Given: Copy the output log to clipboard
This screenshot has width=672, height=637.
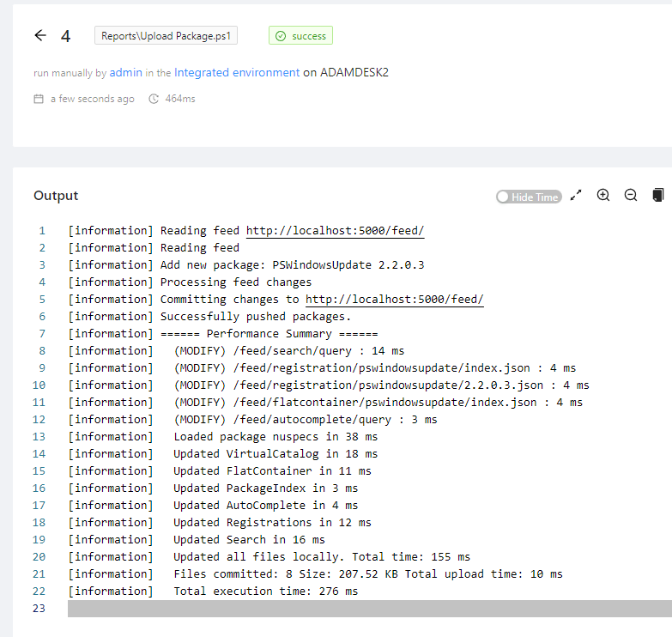Looking at the screenshot, I should coord(657,196).
